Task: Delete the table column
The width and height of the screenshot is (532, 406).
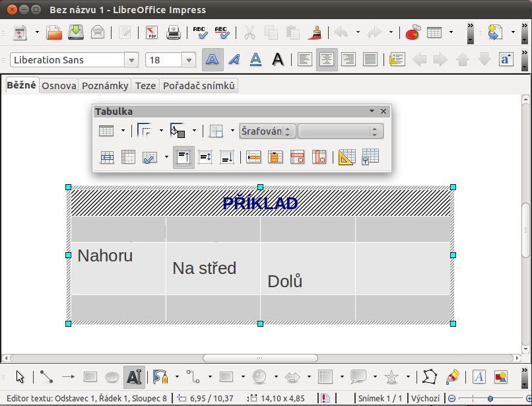Action: [x=319, y=158]
